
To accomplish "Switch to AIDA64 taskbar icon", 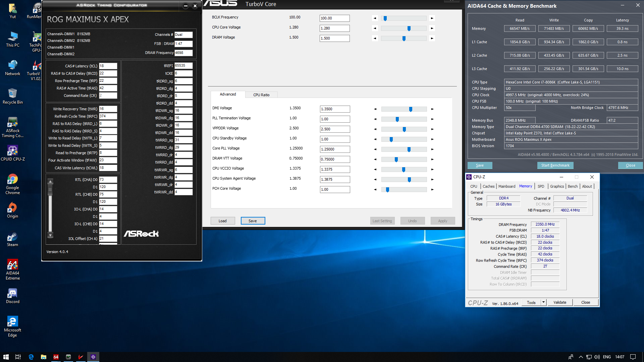I will click(56, 357).
